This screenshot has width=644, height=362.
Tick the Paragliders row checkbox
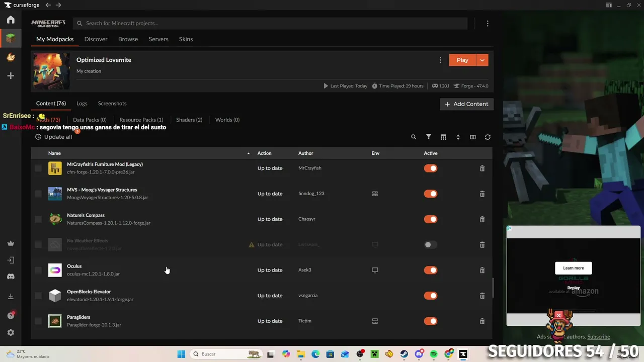(x=38, y=321)
